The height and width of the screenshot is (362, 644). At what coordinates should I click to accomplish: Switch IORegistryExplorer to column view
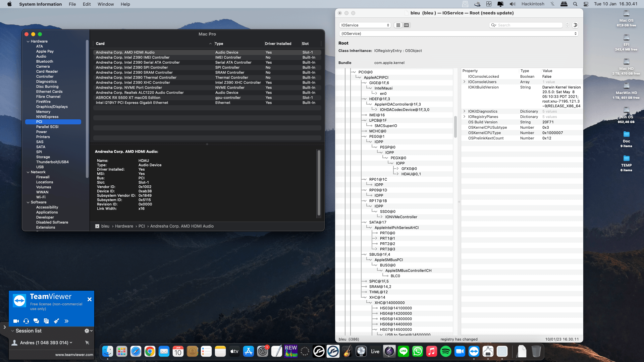click(x=406, y=25)
